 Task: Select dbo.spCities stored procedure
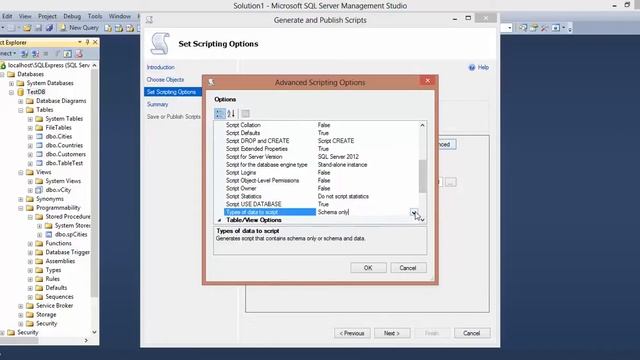tap(71, 235)
